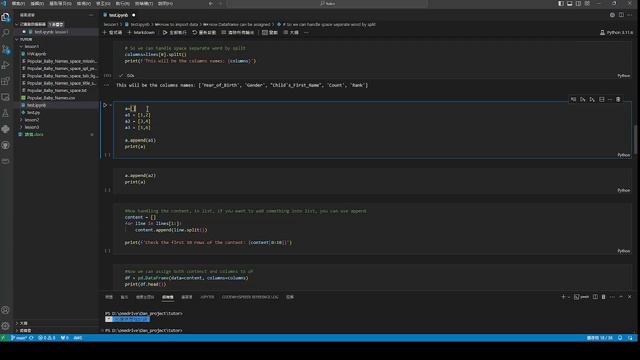Open Variables view button
This screenshot has width=640, height=360.
(x=270, y=32)
